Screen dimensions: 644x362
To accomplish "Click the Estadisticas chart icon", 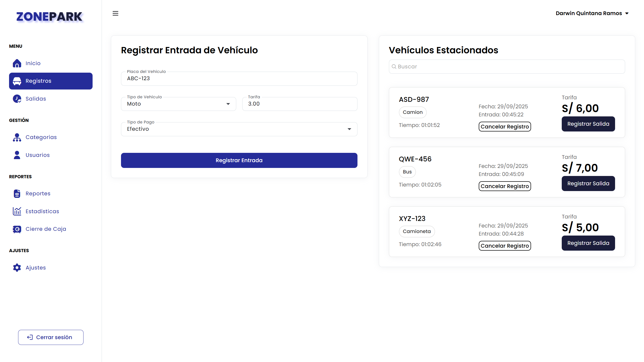I will [x=17, y=211].
